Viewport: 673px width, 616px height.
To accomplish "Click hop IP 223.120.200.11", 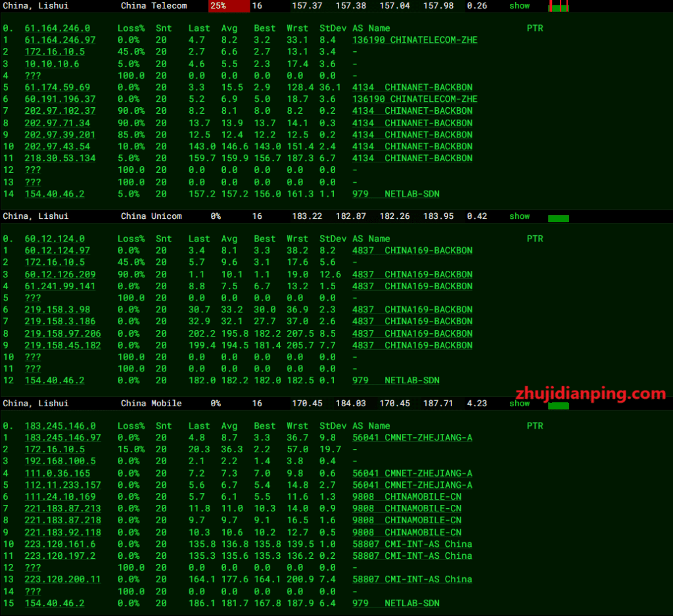I will point(62,579).
